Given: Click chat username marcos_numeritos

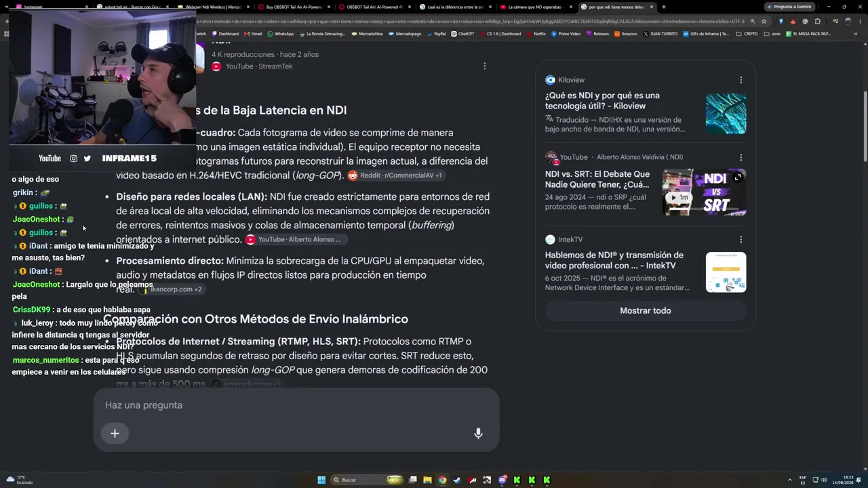Looking at the screenshot, I should (46, 361).
